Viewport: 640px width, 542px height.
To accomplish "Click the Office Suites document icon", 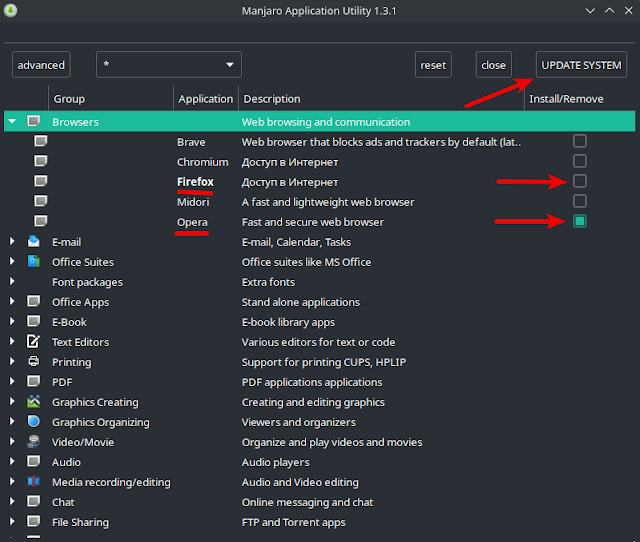I will coord(33,261).
